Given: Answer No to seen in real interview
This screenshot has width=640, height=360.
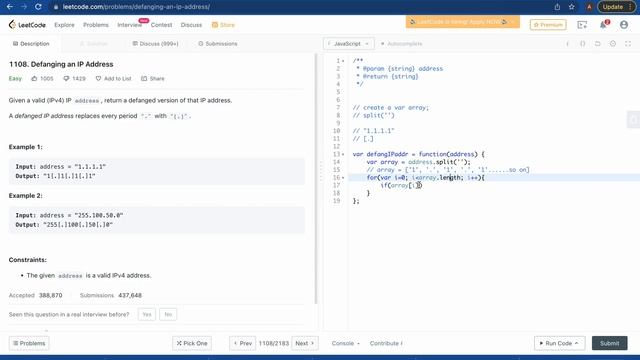Looking at the screenshot, I should (x=168, y=314).
